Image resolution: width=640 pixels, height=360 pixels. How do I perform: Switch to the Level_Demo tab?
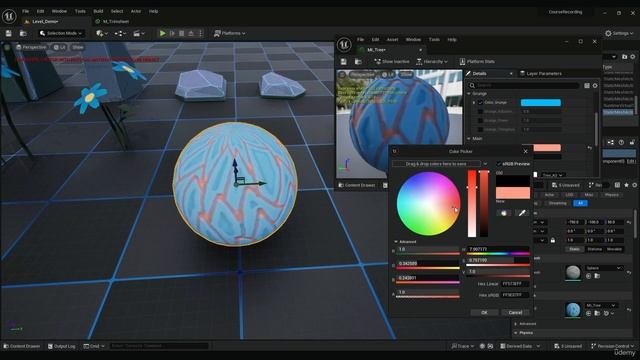pos(45,21)
